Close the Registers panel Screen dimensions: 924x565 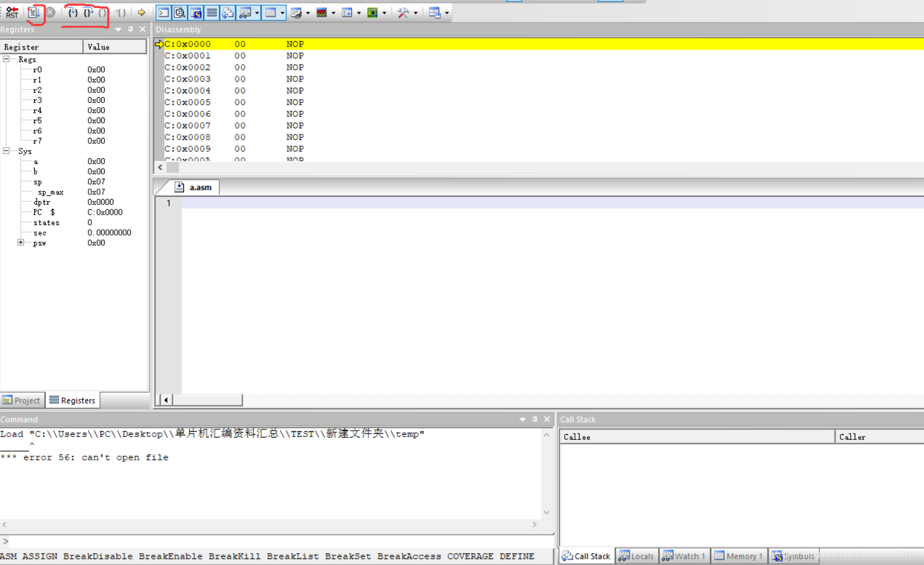(143, 29)
